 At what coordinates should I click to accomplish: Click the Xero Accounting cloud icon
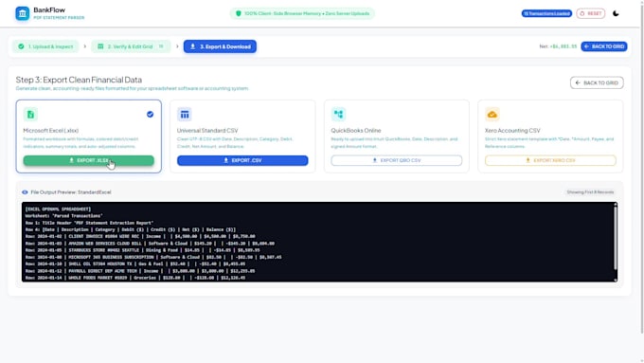tap(492, 115)
